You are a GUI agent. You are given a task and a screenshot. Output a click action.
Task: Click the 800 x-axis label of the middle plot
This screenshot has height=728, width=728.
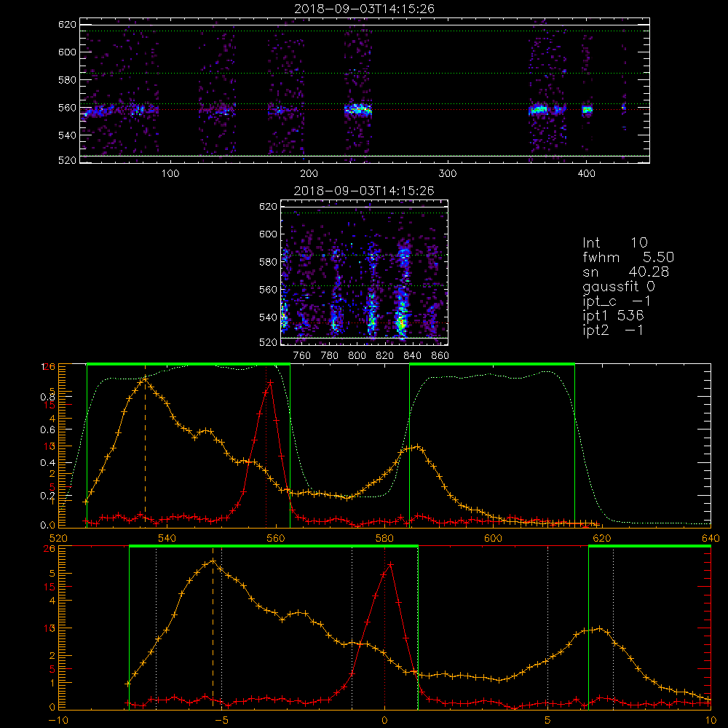click(357, 356)
